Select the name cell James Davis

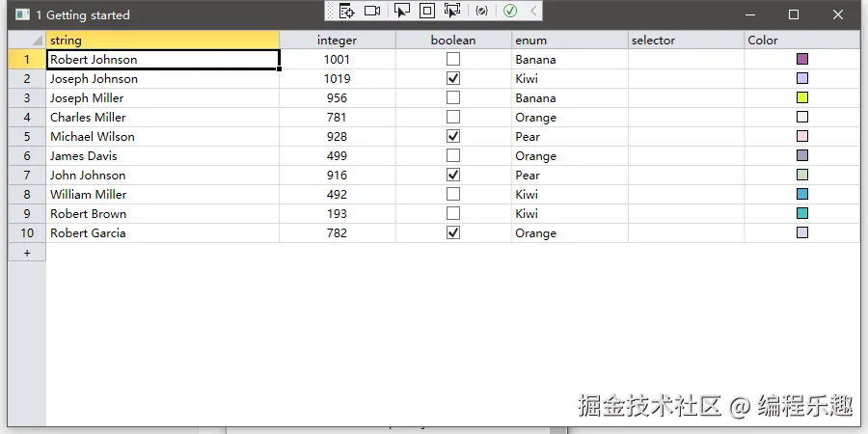click(163, 155)
